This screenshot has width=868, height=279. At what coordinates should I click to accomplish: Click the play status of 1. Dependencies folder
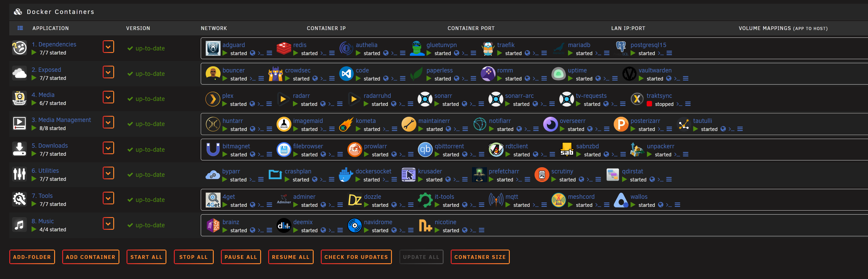(x=34, y=53)
